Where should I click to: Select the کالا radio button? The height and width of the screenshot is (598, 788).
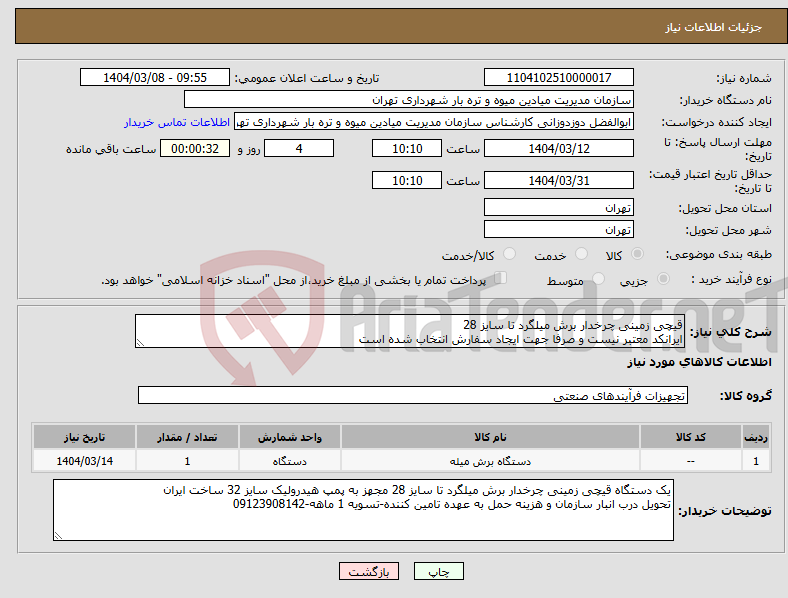[637, 254]
